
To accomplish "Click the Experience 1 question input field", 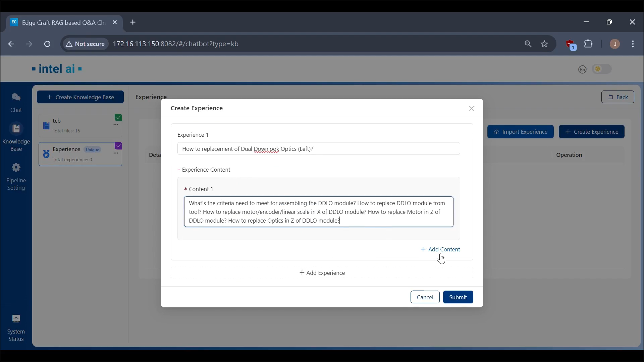I will [x=319, y=149].
